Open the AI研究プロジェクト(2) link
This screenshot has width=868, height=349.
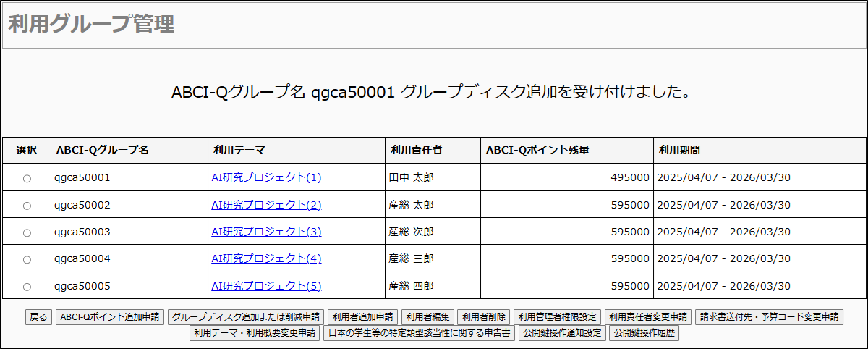tap(266, 205)
